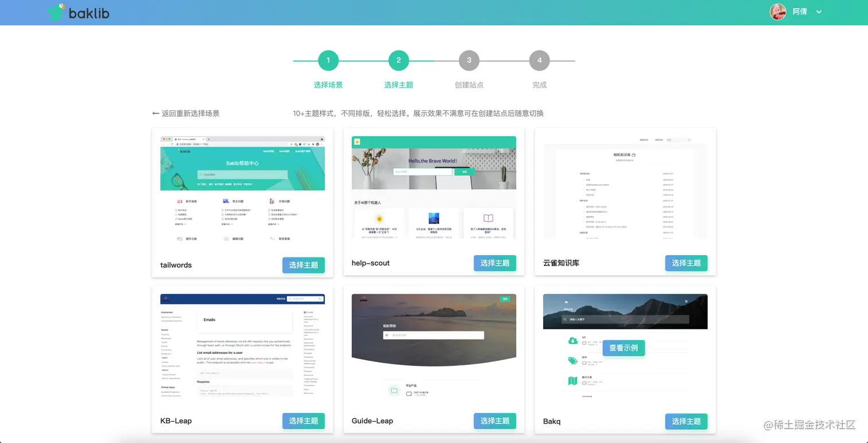Viewport: 868px width, 443px height.
Task: Select the 创建站点 step label
Action: [469, 85]
